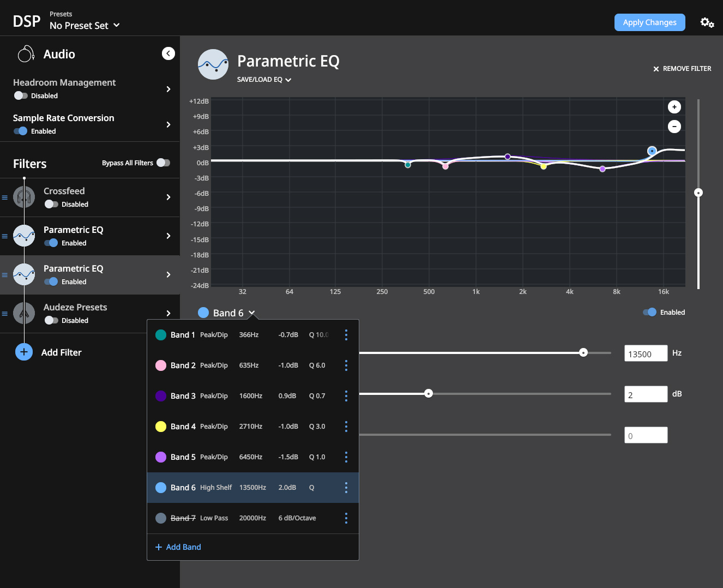Click the DSP logo text
This screenshot has width=723, height=588.
coord(27,21)
